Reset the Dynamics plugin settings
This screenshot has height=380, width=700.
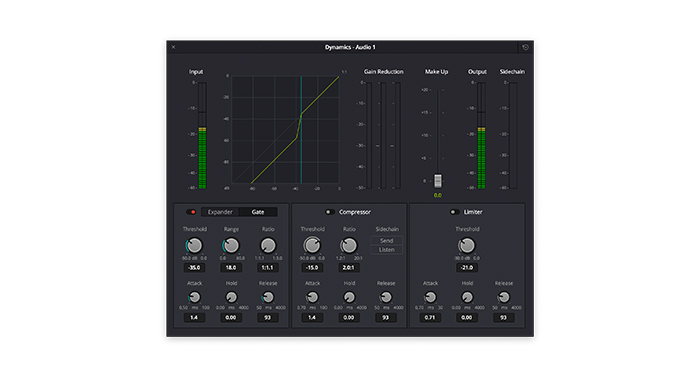click(x=525, y=47)
